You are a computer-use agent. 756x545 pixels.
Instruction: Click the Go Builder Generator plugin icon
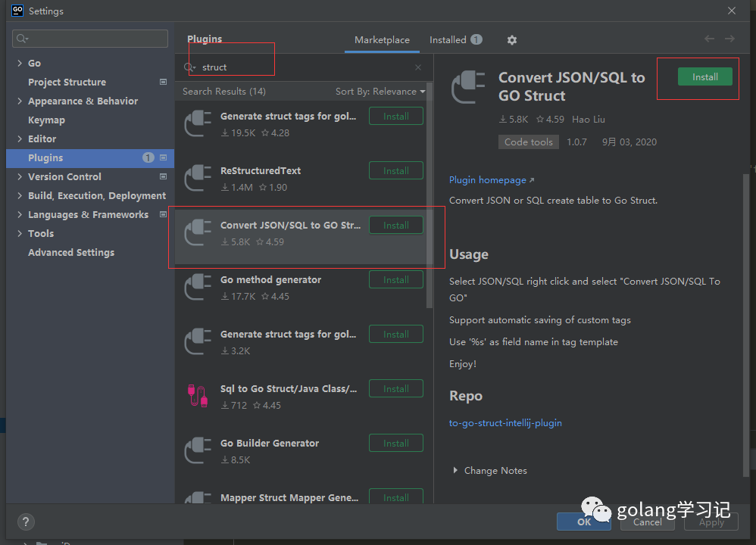[x=198, y=450]
